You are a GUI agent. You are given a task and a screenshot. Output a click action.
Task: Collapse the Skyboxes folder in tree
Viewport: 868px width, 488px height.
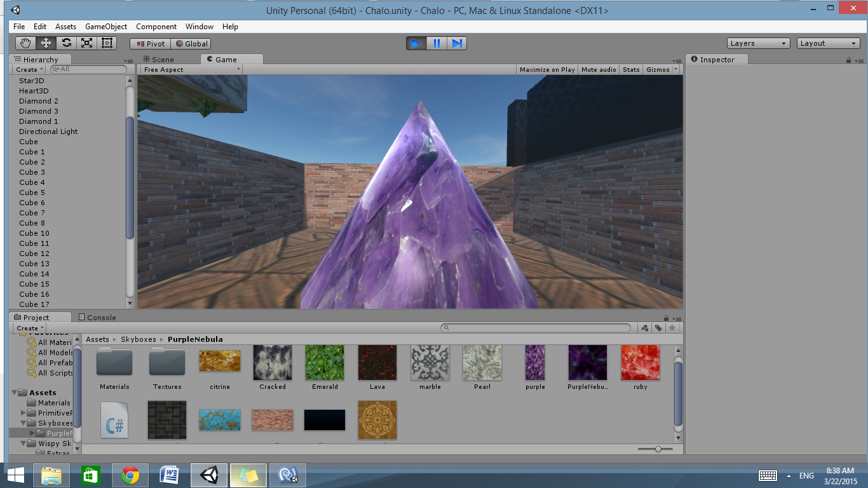[x=24, y=423]
